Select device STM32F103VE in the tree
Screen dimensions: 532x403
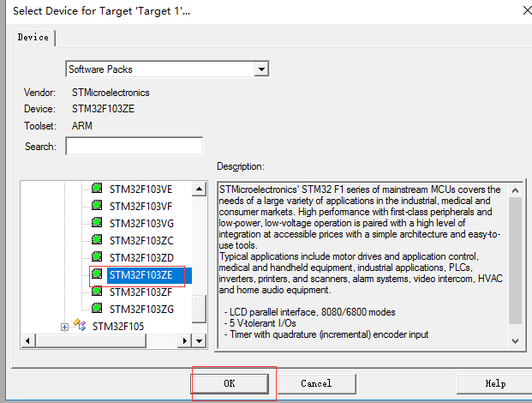pos(140,189)
